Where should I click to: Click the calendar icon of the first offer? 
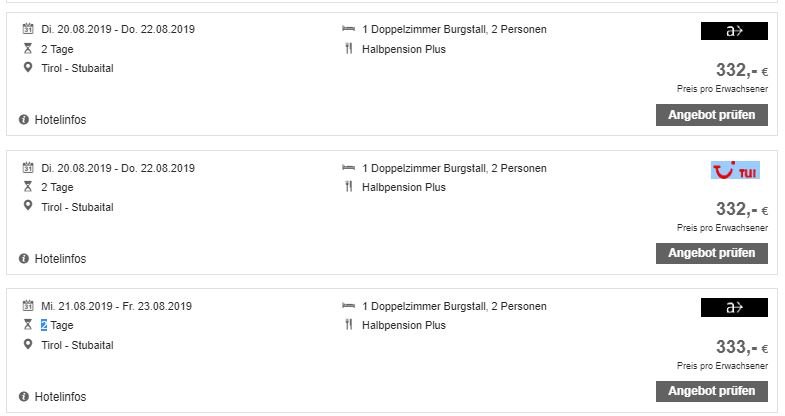[28, 29]
